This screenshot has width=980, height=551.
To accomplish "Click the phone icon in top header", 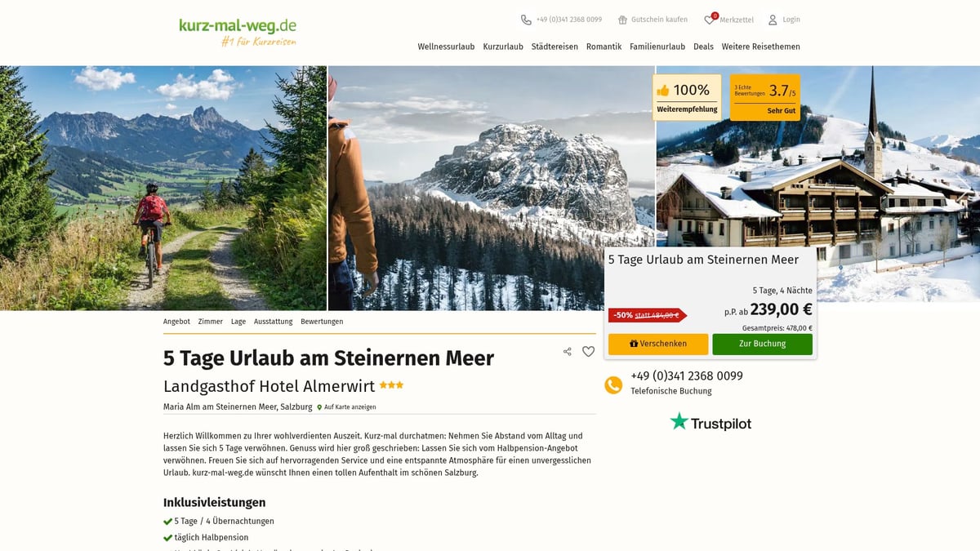I will tap(526, 20).
